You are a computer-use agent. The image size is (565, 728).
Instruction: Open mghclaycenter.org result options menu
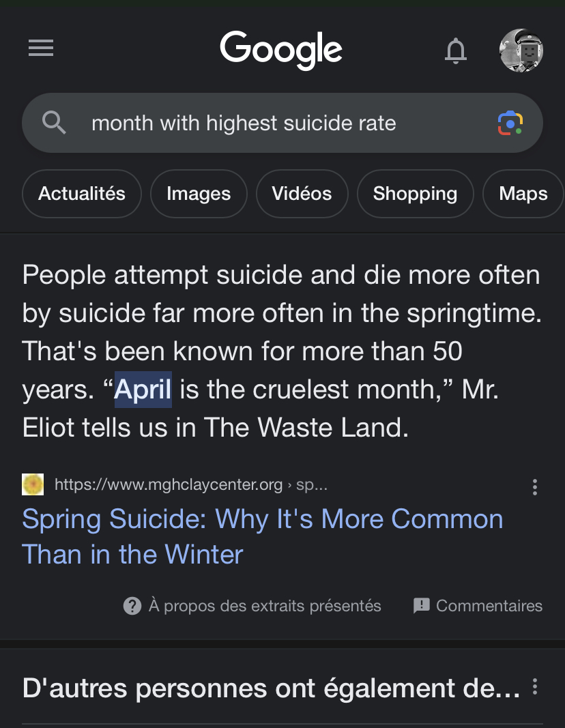point(535,487)
